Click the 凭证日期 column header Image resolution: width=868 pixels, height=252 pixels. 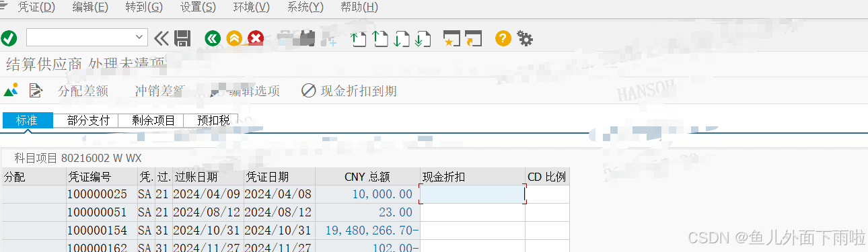279,177
